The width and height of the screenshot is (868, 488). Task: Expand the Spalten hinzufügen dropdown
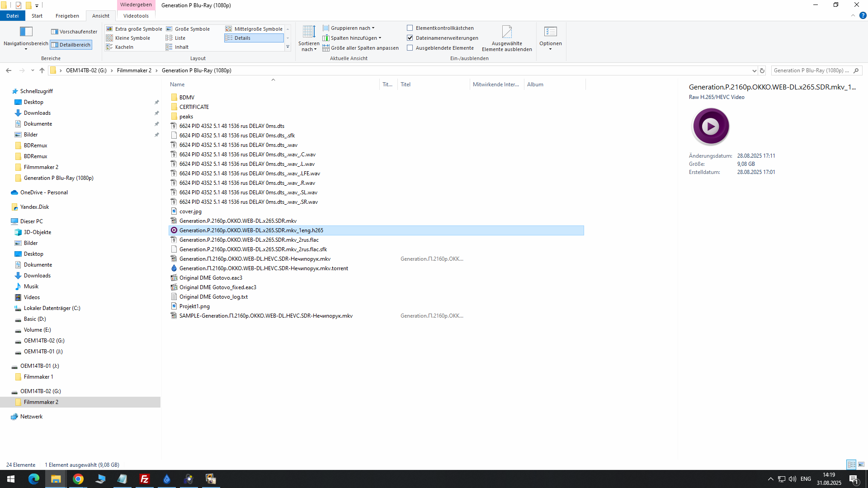(354, 38)
